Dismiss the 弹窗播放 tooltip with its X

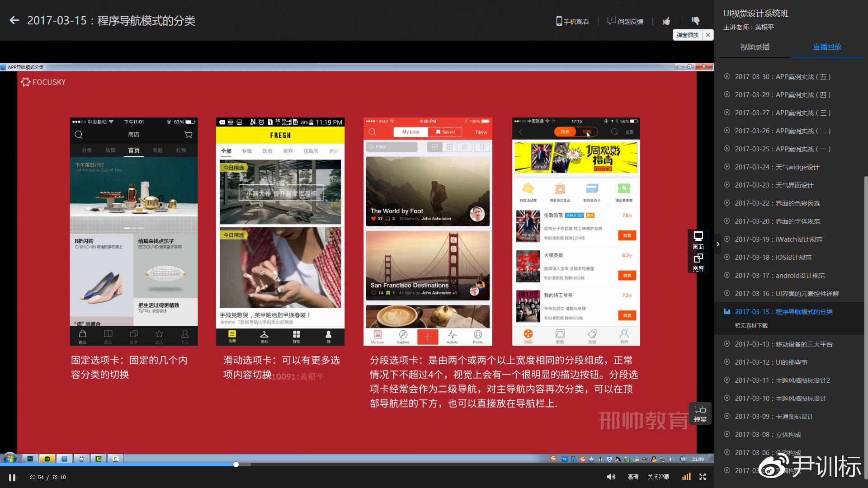pos(708,35)
